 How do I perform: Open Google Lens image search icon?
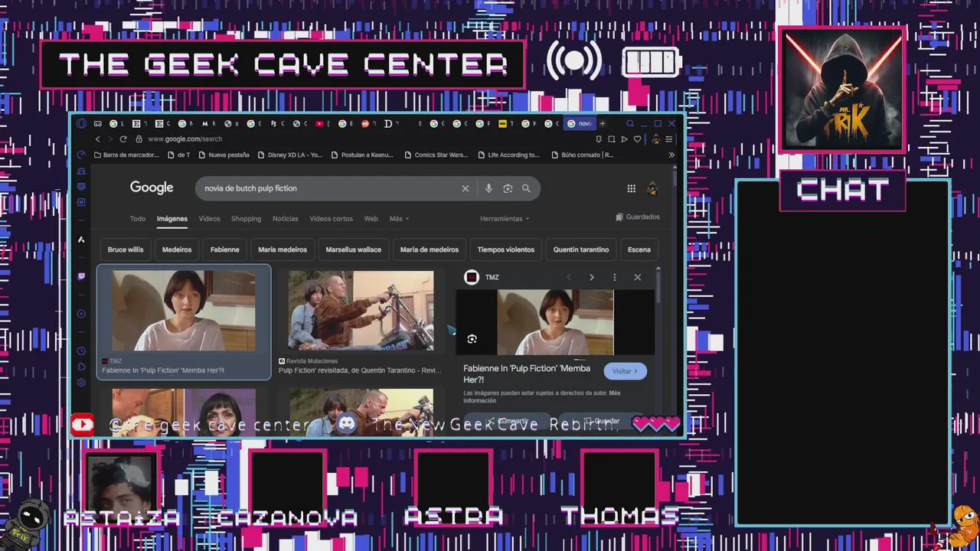[x=508, y=188]
